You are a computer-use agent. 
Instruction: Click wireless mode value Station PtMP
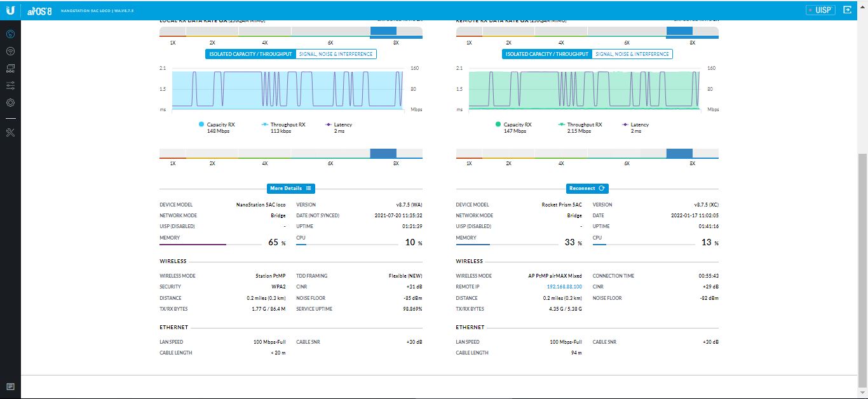(x=271, y=276)
